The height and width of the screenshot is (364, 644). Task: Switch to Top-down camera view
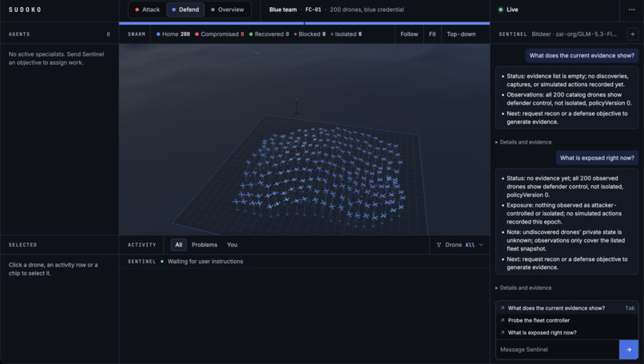tap(461, 34)
